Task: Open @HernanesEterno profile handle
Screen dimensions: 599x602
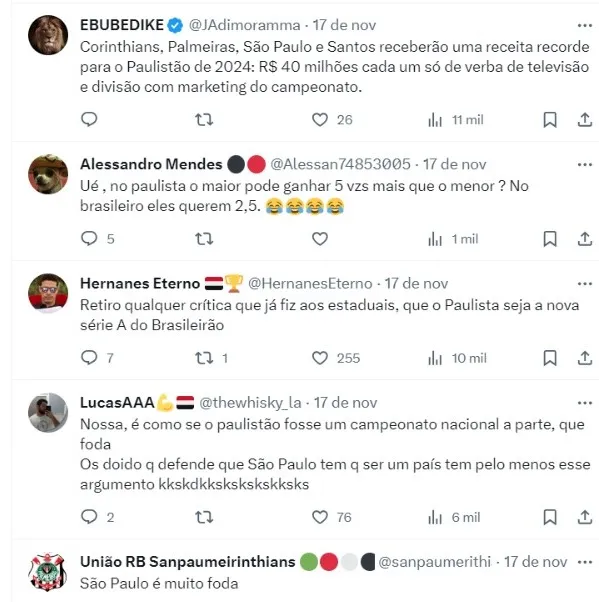Action: [x=310, y=284]
